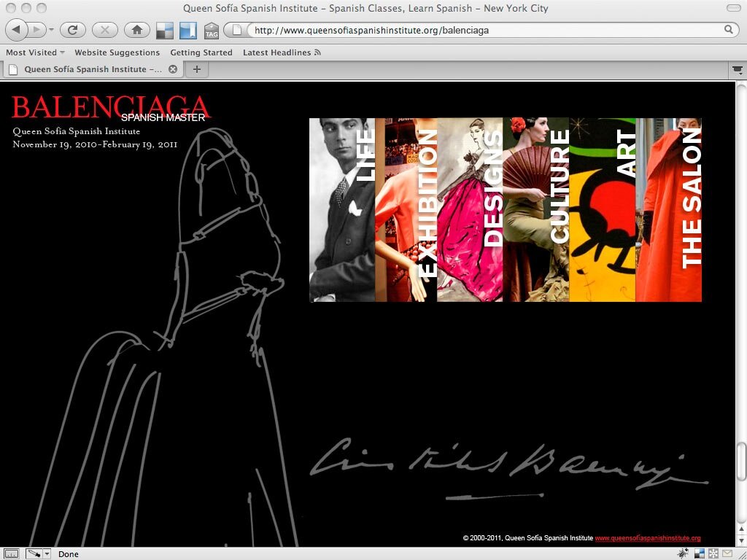Image resolution: width=747 pixels, height=560 pixels.
Task: Click the ruler icon in status bar
Action: click(12, 554)
